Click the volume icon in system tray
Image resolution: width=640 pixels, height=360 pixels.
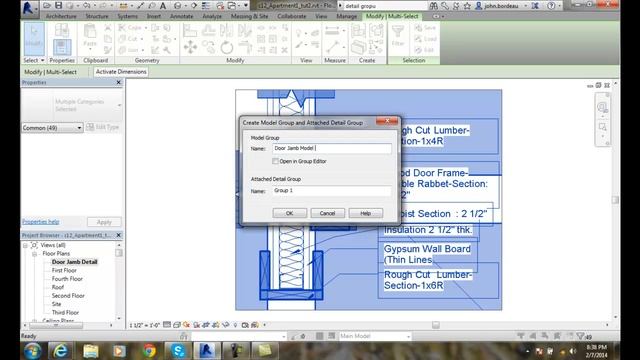tap(573, 351)
